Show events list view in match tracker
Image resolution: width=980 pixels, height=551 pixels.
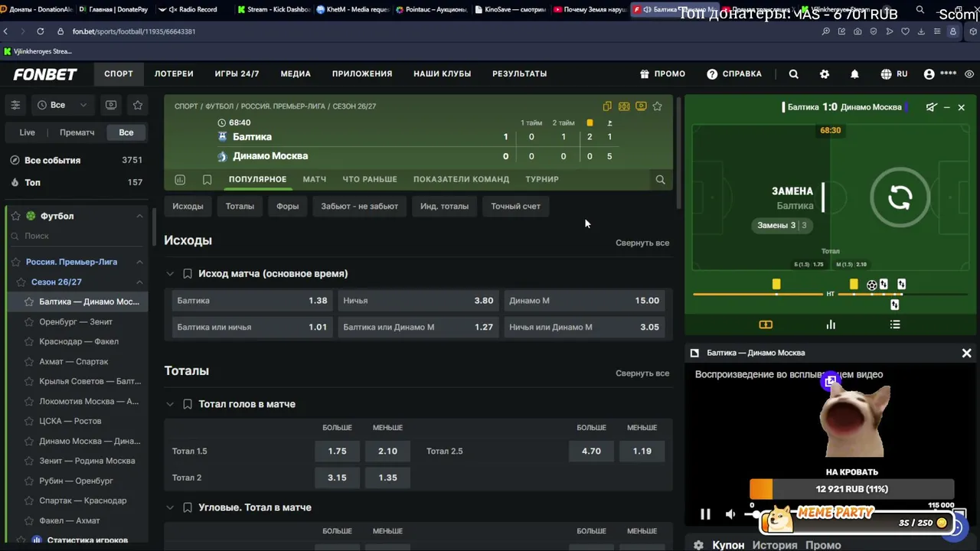[x=895, y=324]
